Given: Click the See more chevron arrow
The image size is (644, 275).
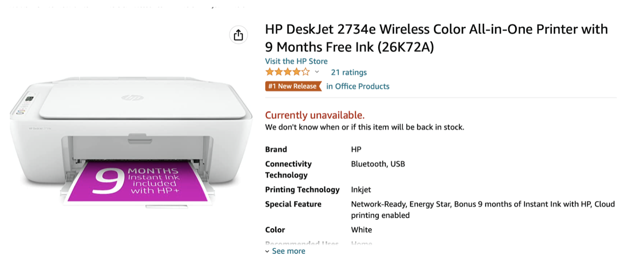Looking at the screenshot, I should (x=267, y=251).
